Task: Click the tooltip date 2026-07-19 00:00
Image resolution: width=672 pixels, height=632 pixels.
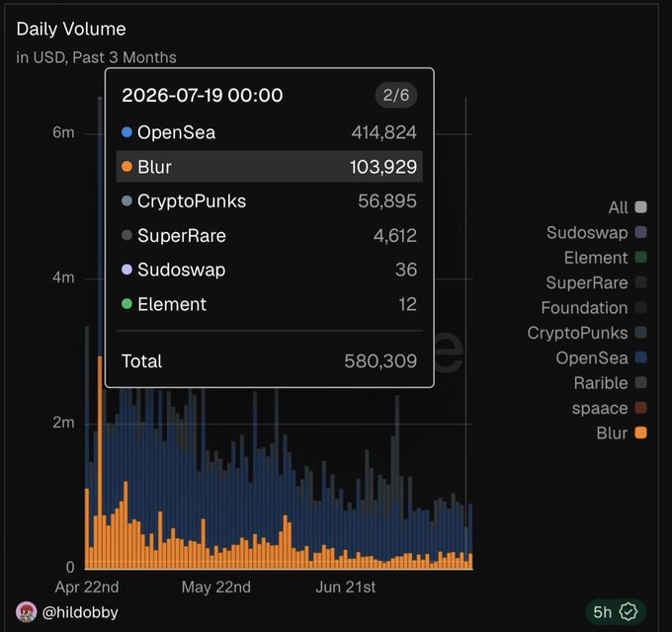Action: pyautogui.click(x=203, y=95)
